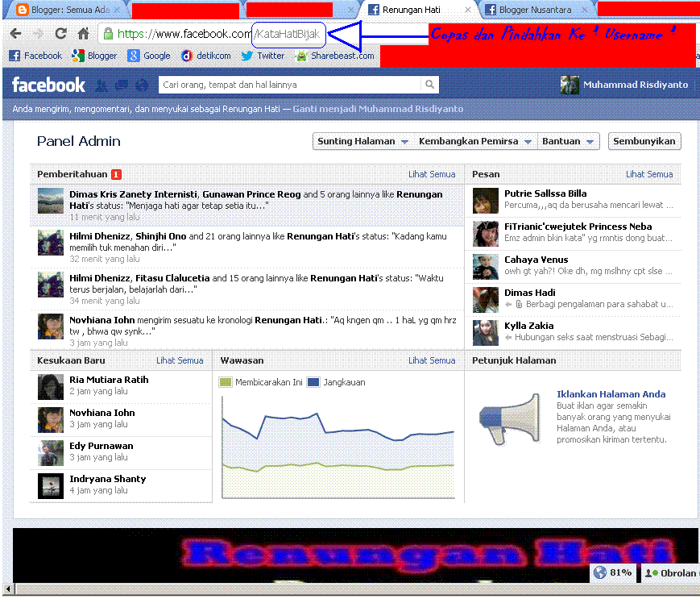This screenshot has height=599, width=700.
Task: Open message from Cahaya Venus
Action: tap(573, 266)
